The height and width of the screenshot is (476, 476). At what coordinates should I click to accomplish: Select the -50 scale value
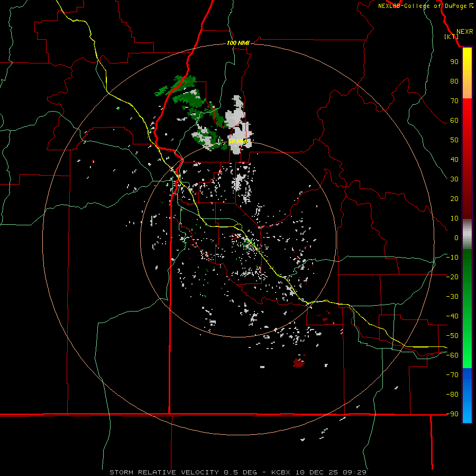pyautogui.click(x=452, y=336)
